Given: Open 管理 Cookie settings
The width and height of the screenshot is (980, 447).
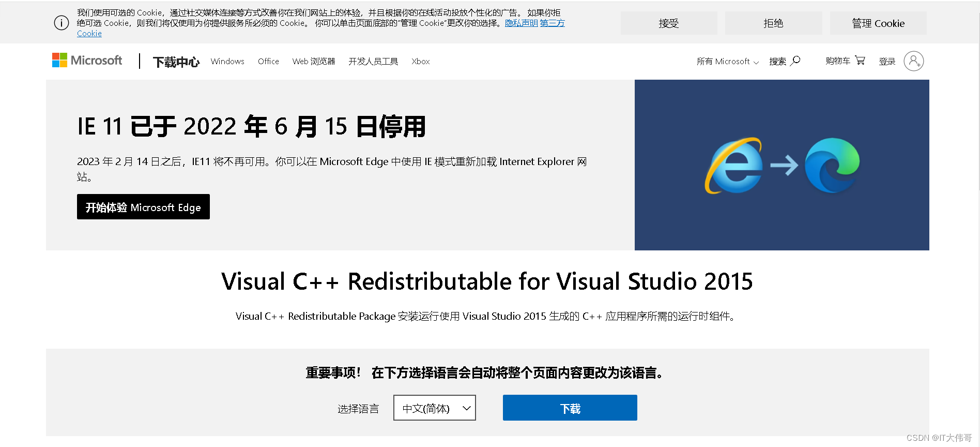Looking at the screenshot, I should 878,23.
